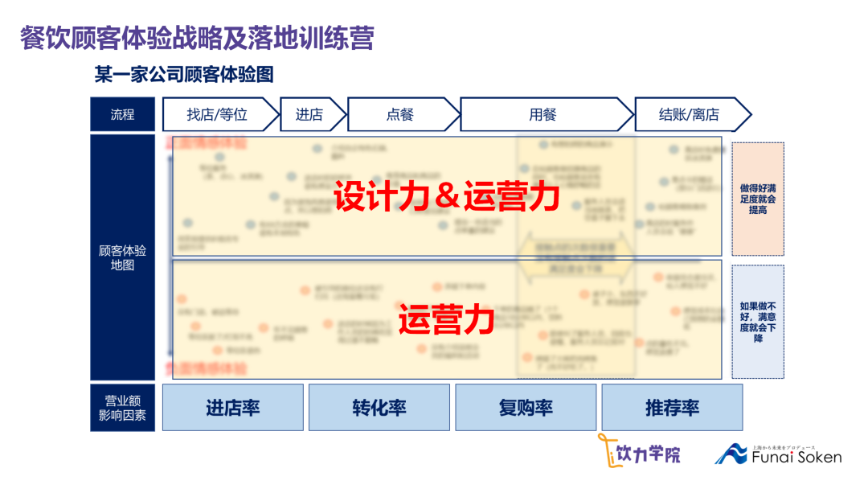Click the red 运营力 overlay text

pyautogui.click(x=446, y=319)
